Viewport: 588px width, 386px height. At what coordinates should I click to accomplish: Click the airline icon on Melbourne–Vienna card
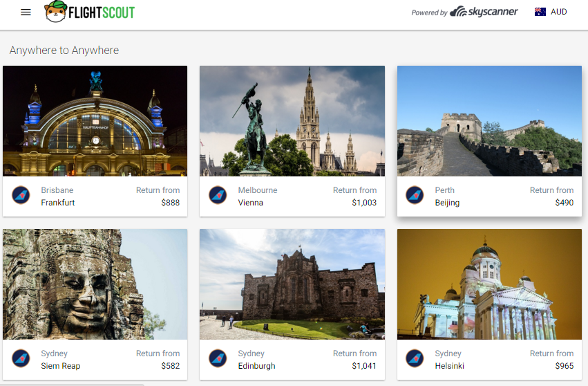click(218, 195)
